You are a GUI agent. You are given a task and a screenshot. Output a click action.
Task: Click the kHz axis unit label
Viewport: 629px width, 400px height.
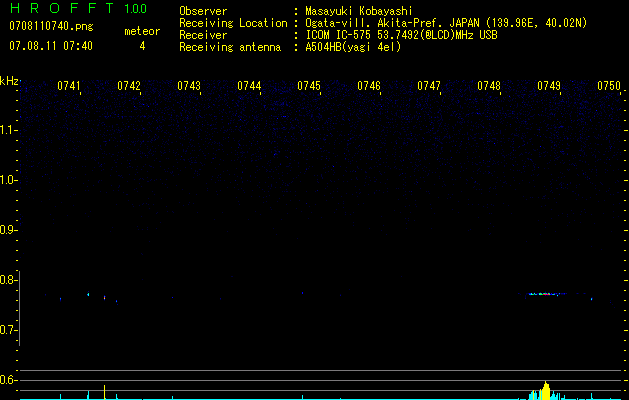[x=9, y=81]
